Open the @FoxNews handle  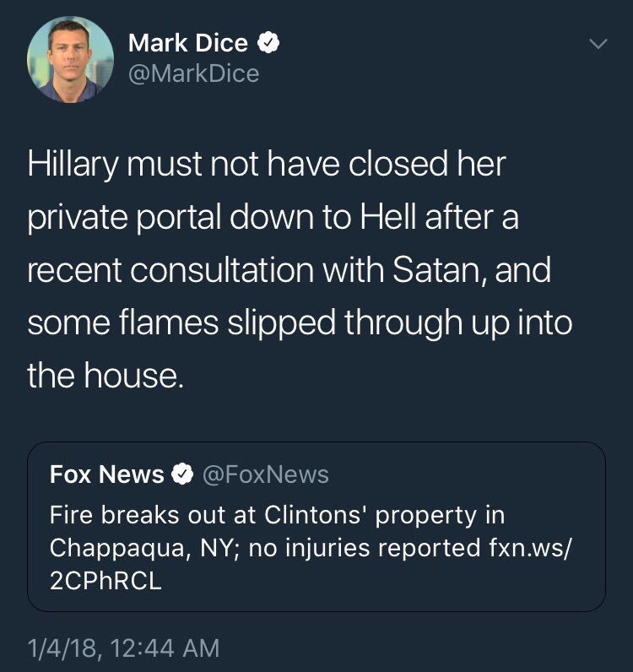click(x=265, y=474)
